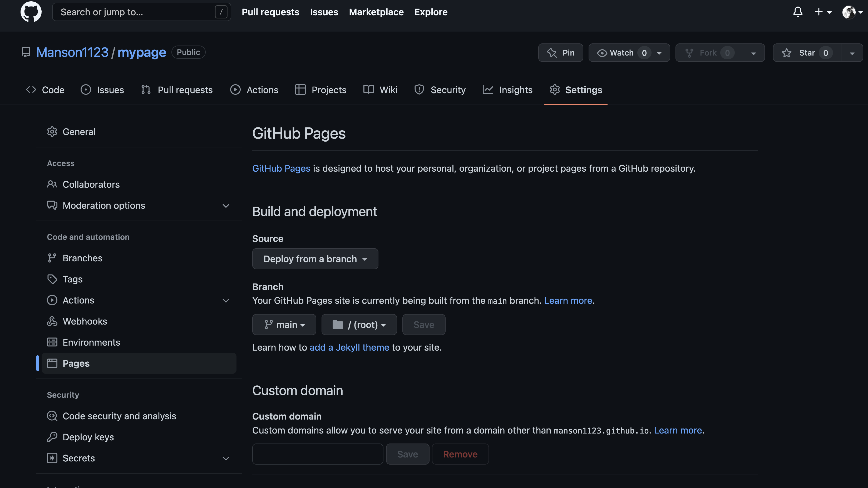868x488 pixels.
Task: Click the Save button beside root folder
Action: click(x=423, y=324)
